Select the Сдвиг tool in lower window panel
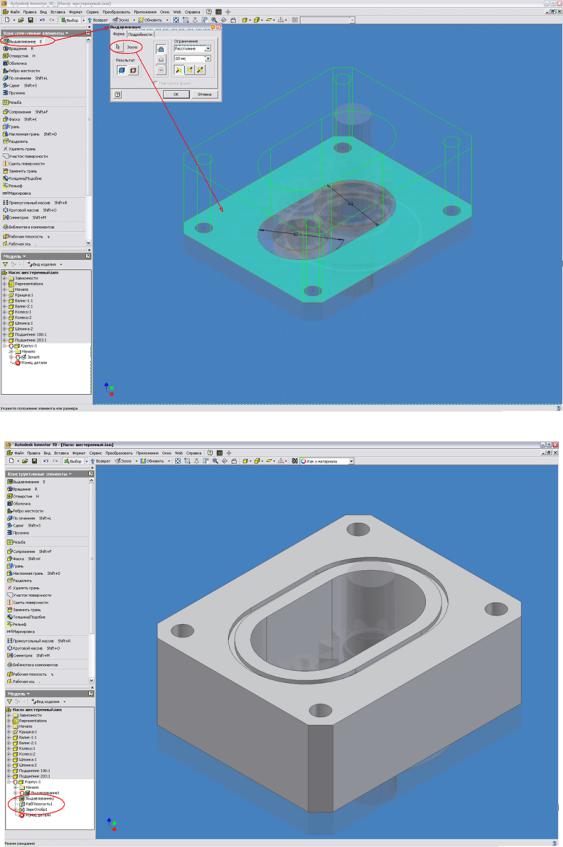 22,525
